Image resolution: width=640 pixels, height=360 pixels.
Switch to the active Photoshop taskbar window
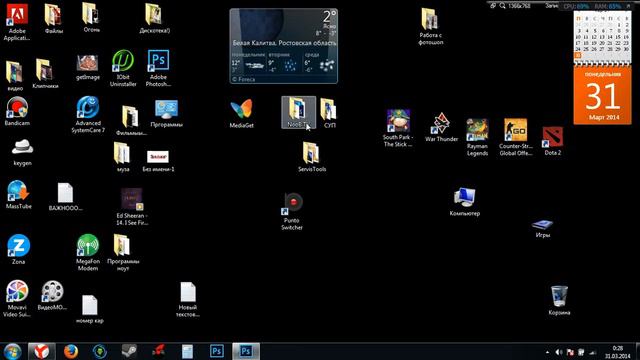(246, 351)
